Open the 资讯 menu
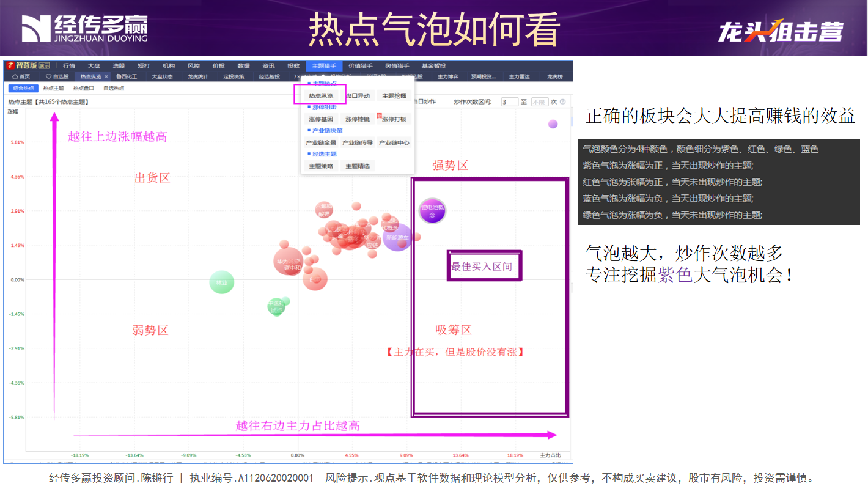Viewport: 868px width, 486px height. click(x=268, y=66)
